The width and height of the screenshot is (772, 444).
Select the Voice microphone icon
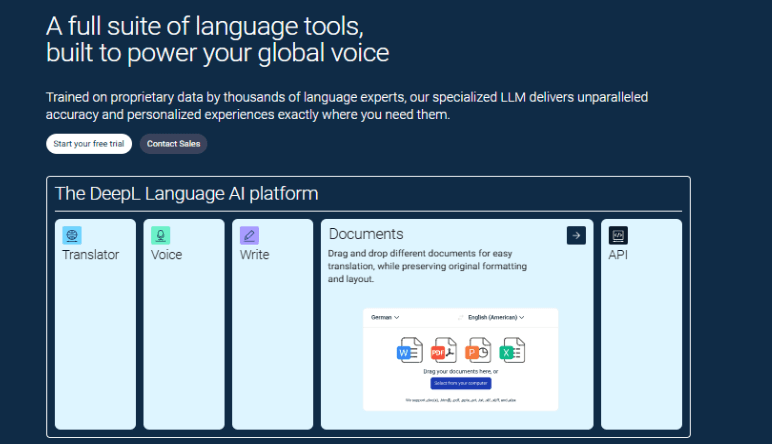click(161, 235)
